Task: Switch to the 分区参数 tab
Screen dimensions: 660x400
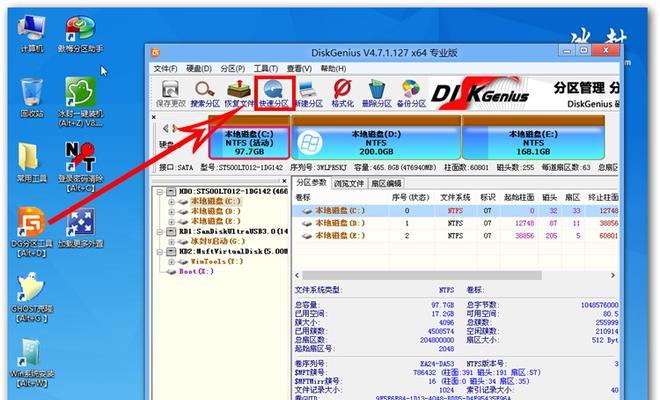Action: (x=311, y=183)
